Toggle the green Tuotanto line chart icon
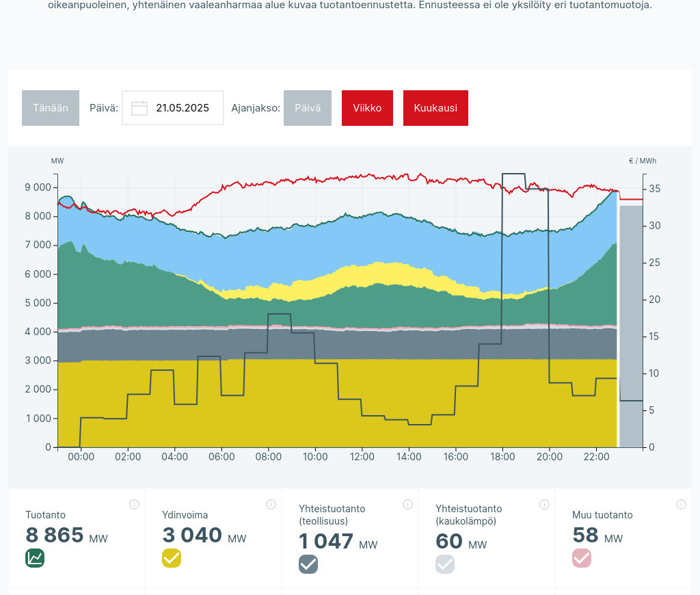This screenshot has height=595, width=700. pyautogui.click(x=35, y=558)
